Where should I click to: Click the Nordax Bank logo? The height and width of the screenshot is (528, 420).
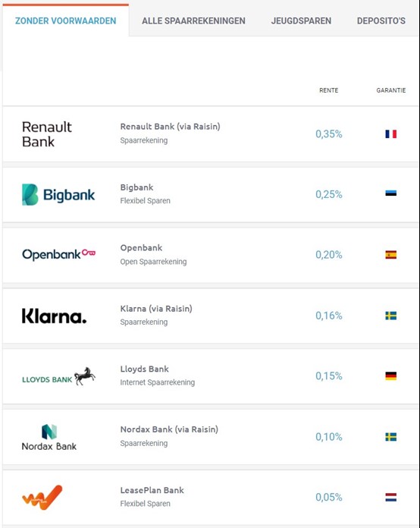click(x=49, y=437)
